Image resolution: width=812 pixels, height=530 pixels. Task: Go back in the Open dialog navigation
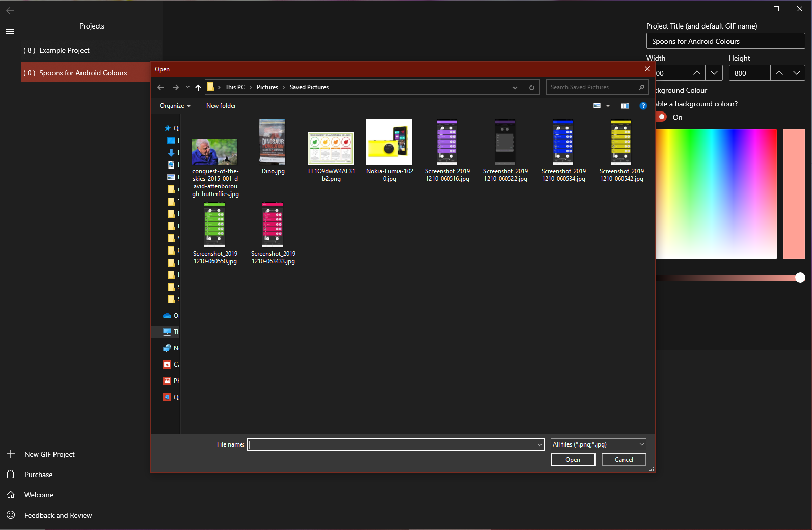[160, 87]
